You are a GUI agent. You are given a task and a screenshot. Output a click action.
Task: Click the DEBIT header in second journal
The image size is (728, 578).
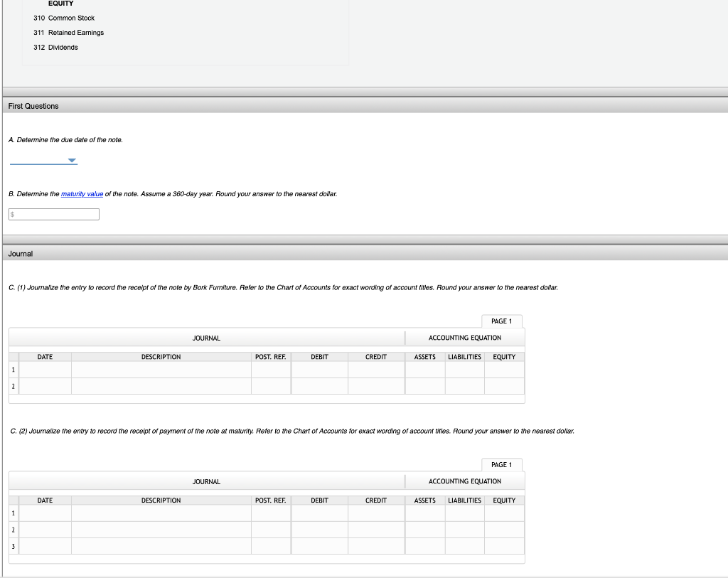pos(319,500)
